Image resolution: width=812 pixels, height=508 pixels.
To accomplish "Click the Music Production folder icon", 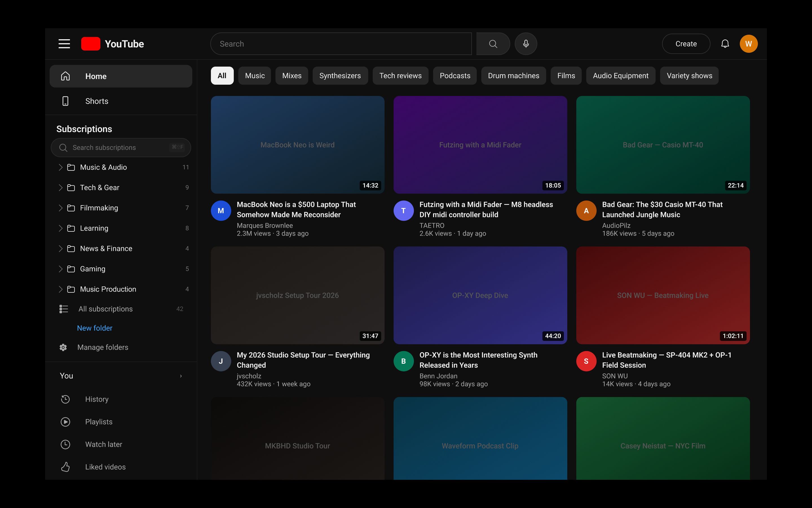I will [x=71, y=289].
